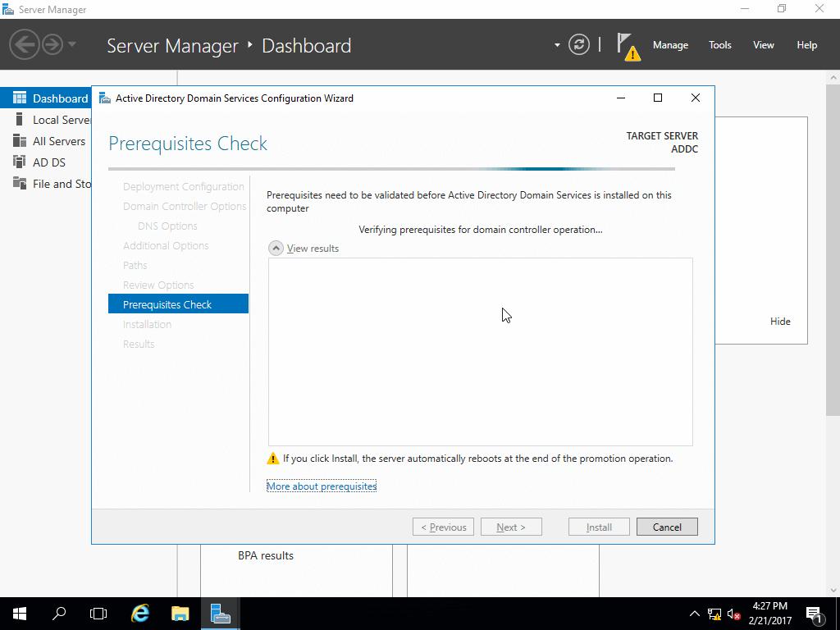The image size is (840, 630).
Task: Click the forward navigation arrow in Server Manager
Action: click(x=52, y=44)
